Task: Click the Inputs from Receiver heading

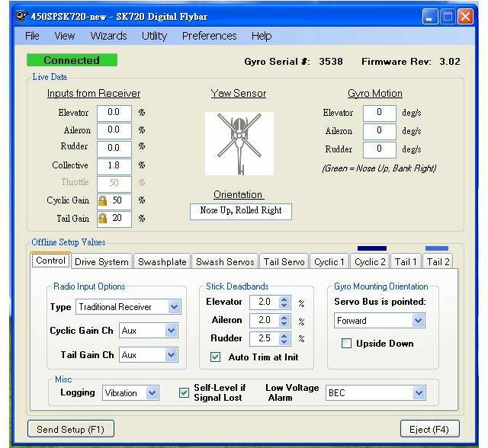Action: 94,93
